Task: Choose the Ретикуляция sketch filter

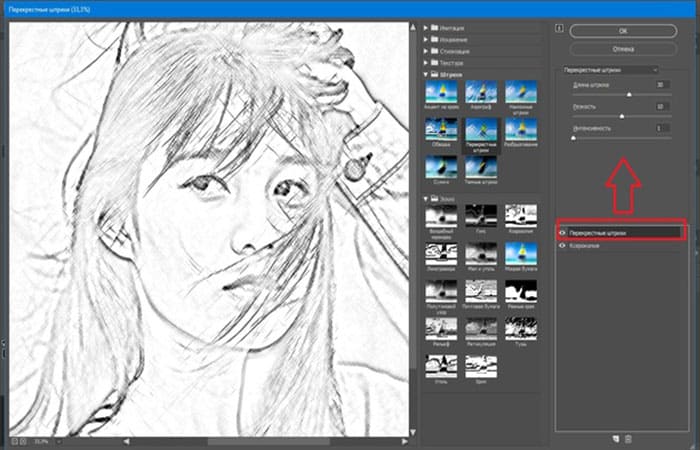Action: point(481,329)
